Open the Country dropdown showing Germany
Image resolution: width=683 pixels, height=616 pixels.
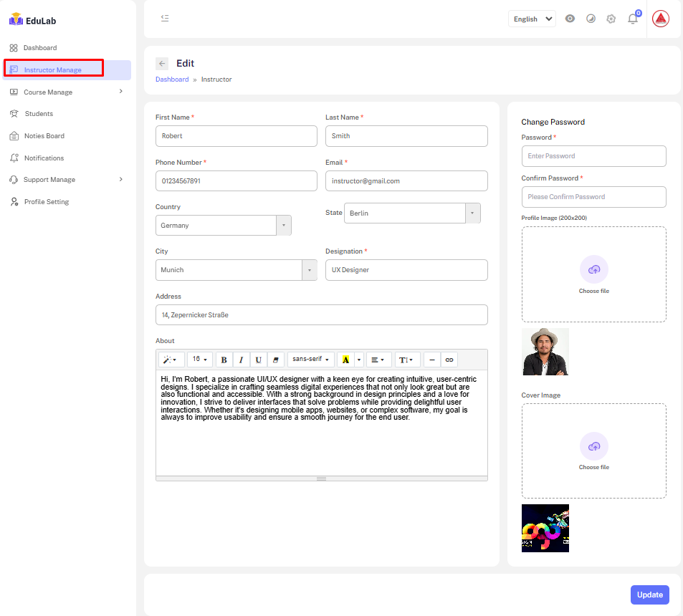coord(223,226)
